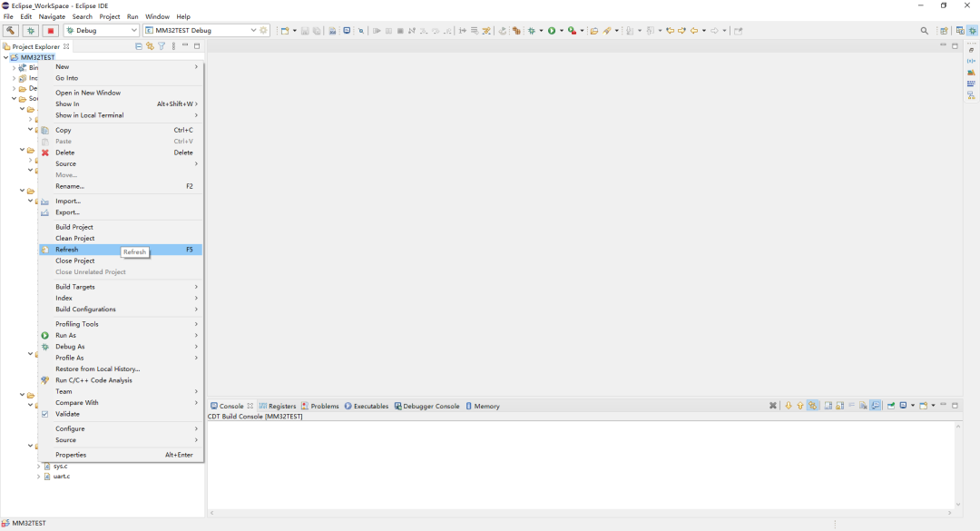Open the Display Selected Console dropdown arrow
The width and height of the screenshot is (980, 531).
913,406
